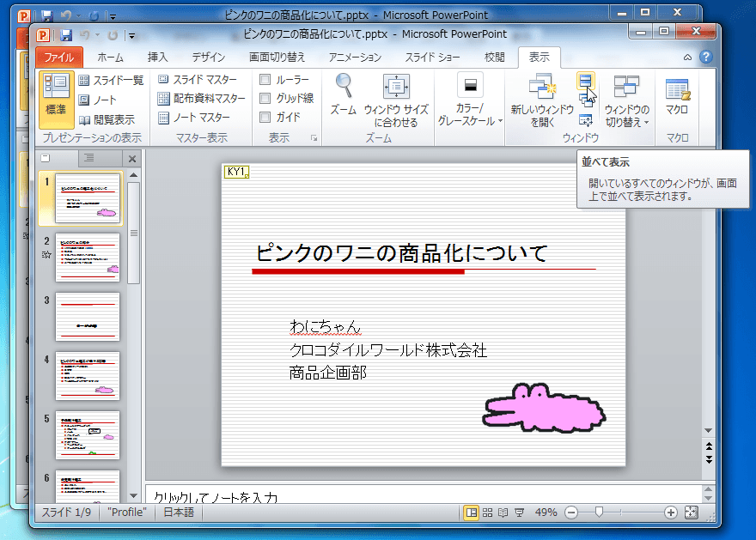Viewport: 756px width, 540px height.
Task: Click ウィンドウ サイズに合わせる fit-to-window
Action: 396,100
